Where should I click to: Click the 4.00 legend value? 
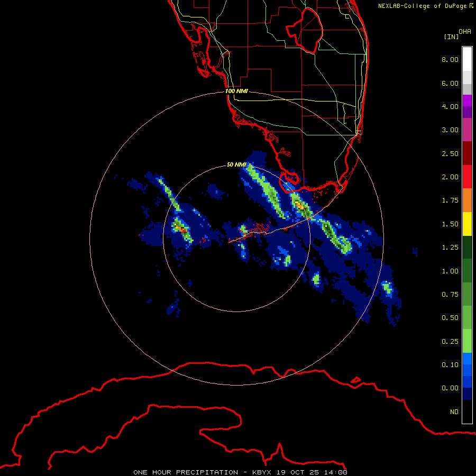tap(450, 106)
